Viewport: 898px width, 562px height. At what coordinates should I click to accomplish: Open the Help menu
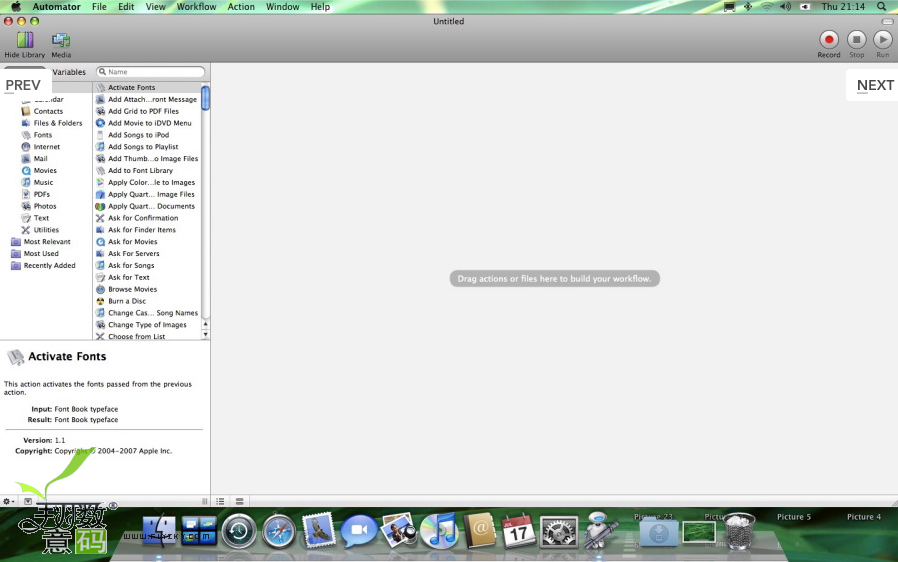coord(320,7)
